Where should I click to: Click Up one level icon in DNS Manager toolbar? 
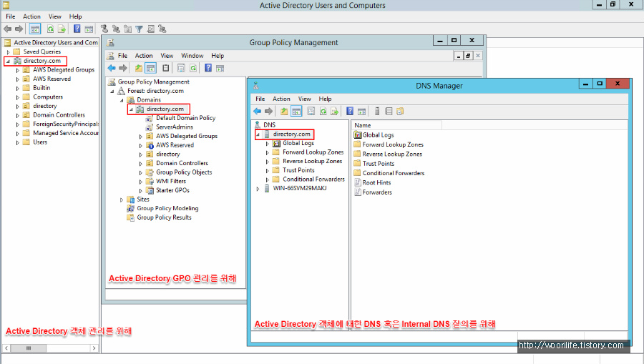284,112
